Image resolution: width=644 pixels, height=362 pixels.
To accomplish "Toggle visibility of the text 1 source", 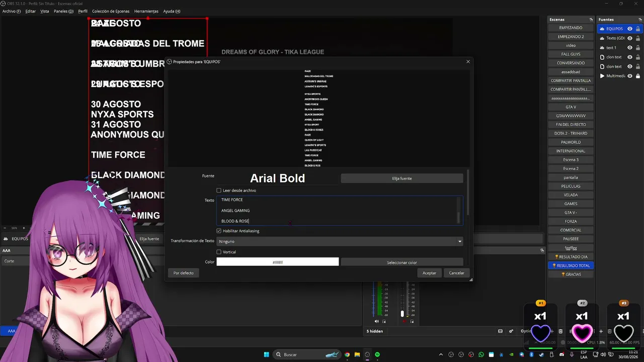I will [x=630, y=48].
